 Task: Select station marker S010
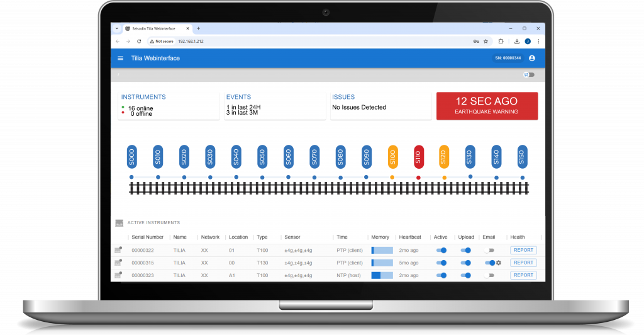click(158, 157)
